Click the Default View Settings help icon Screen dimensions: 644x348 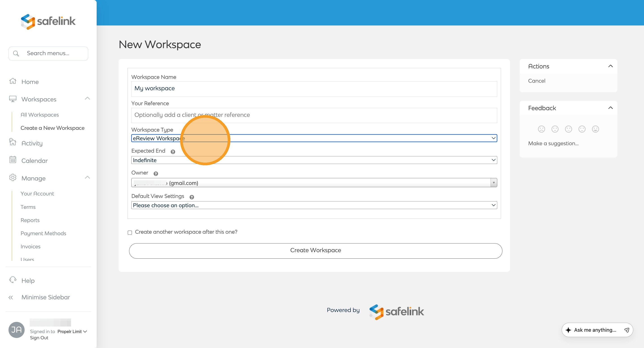coord(192,197)
